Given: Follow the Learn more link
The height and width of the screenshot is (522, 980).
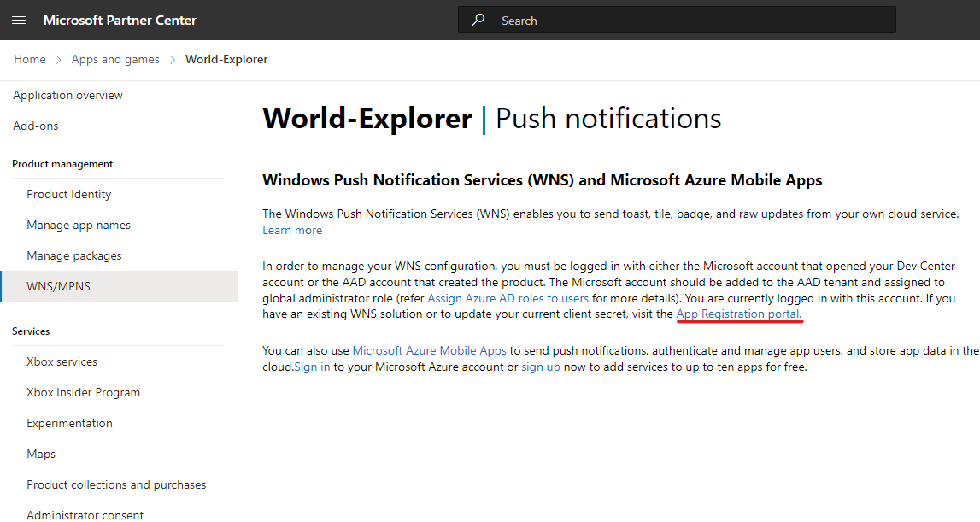Looking at the screenshot, I should click(292, 230).
